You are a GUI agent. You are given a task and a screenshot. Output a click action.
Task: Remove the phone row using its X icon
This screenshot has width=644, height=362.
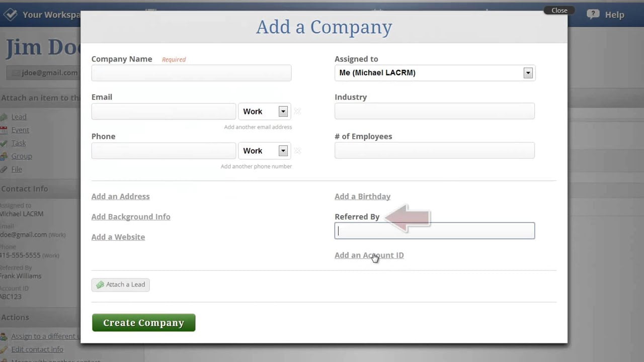pyautogui.click(x=297, y=151)
